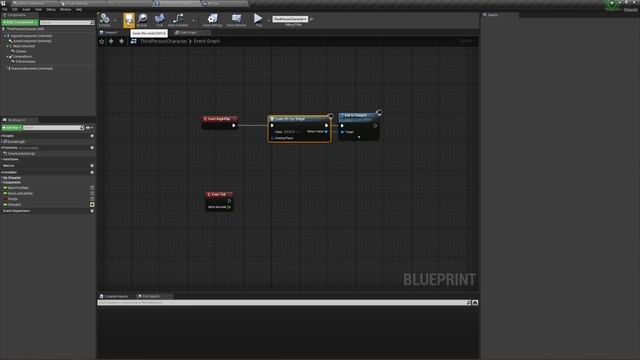Viewport: 640px width, 360px height.
Task: Toggle visibility for the BaseLookUpRate variable
Action: (92, 193)
